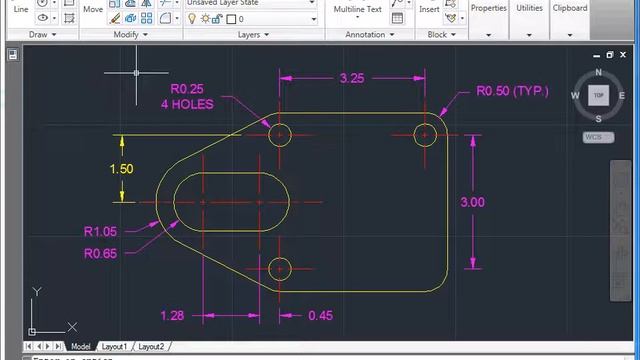This screenshot has height=360, width=640.
Task: Insert a table using Table icon
Action: [397, 18]
